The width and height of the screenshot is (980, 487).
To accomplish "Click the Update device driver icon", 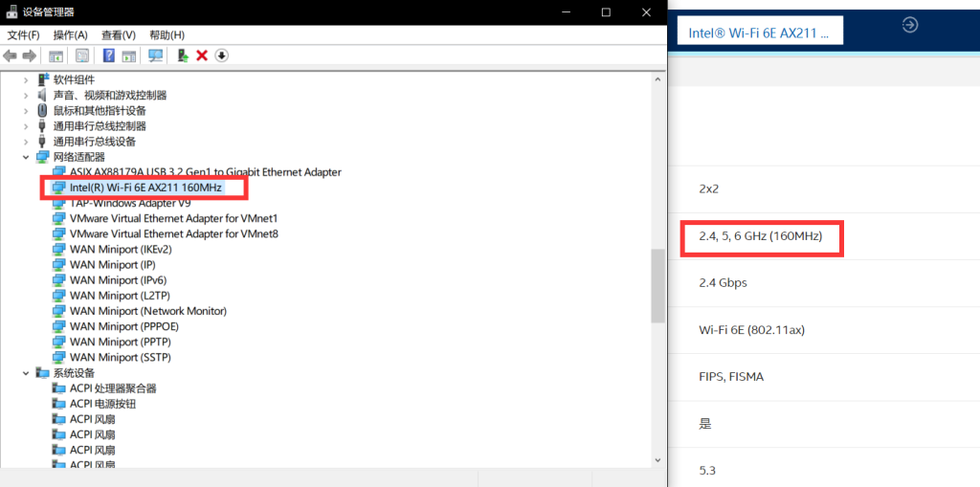I will click(x=183, y=55).
